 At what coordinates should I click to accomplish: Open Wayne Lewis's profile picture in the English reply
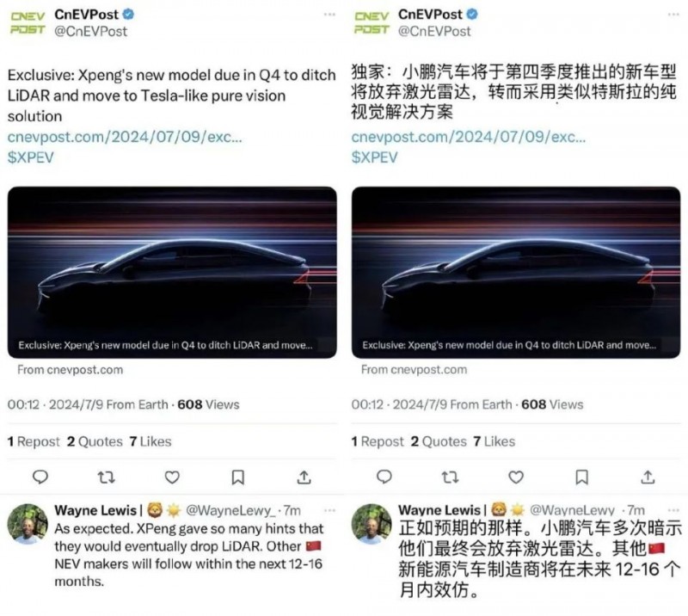[x=28, y=523]
